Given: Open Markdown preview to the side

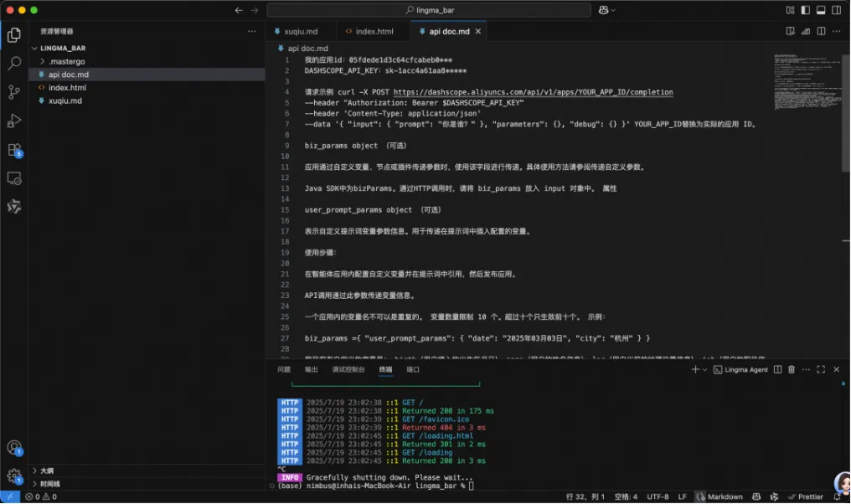Looking at the screenshot, I should point(790,32).
